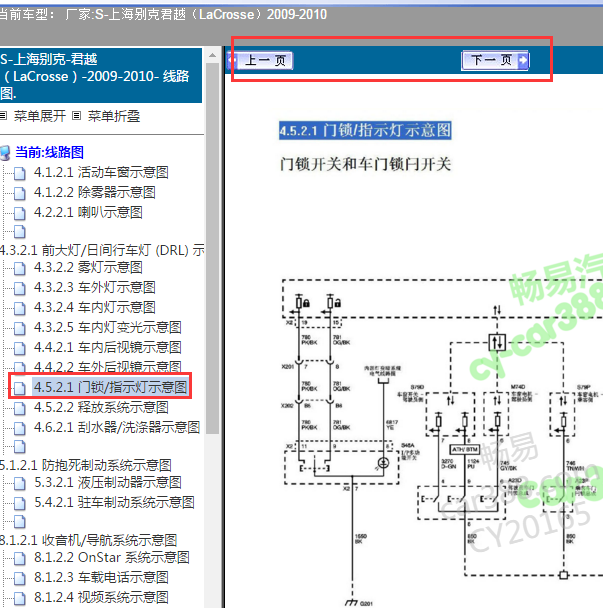Click page icon beside 4.3.2.2 雾灯示意图
The height and width of the screenshot is (608, 603).
tap(20, 269)
